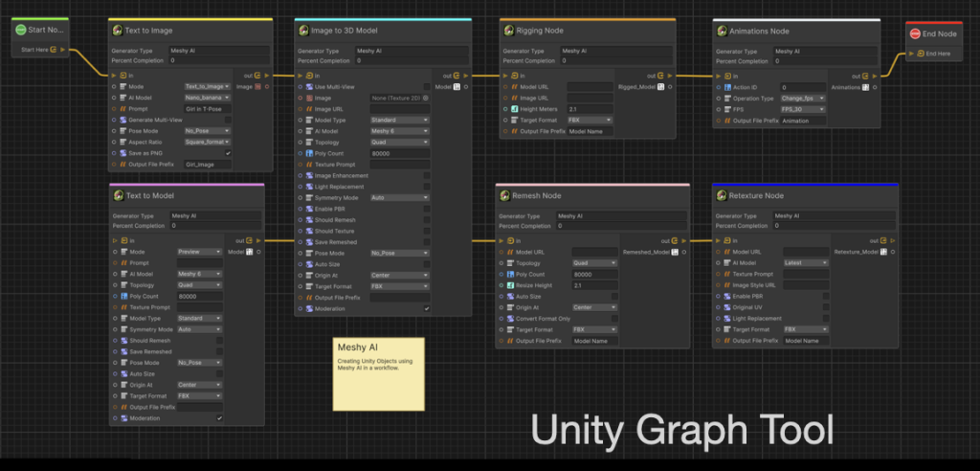
Task: Uncheck Save as PNG in Text to Image
Action: coord(228,152)
